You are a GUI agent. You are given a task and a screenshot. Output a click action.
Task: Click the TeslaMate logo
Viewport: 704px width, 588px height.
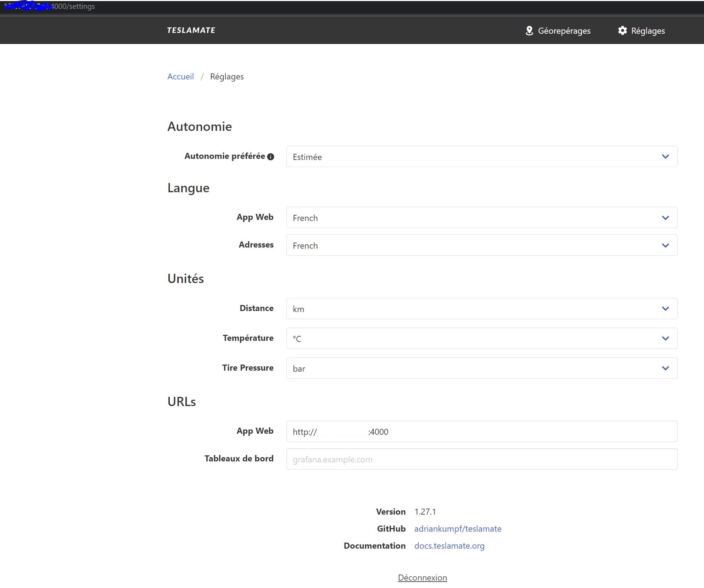[x=191, y=30]
